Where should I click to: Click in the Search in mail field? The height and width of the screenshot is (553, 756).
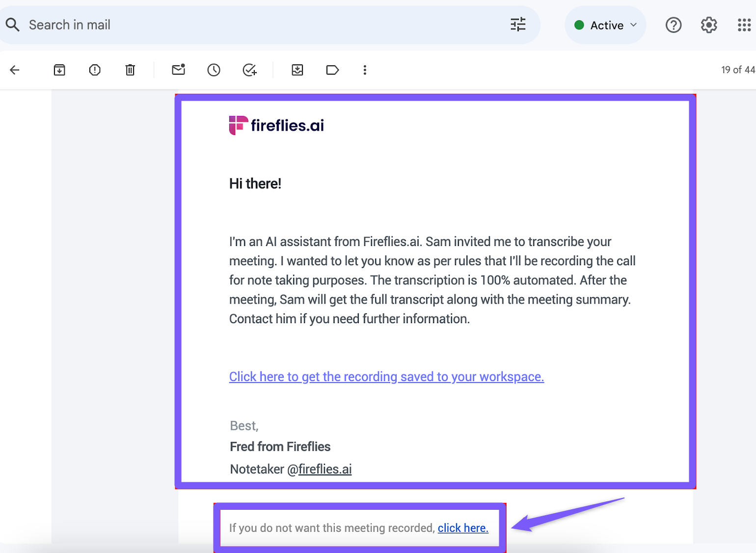pyautogui.click(x=245, y=25)
